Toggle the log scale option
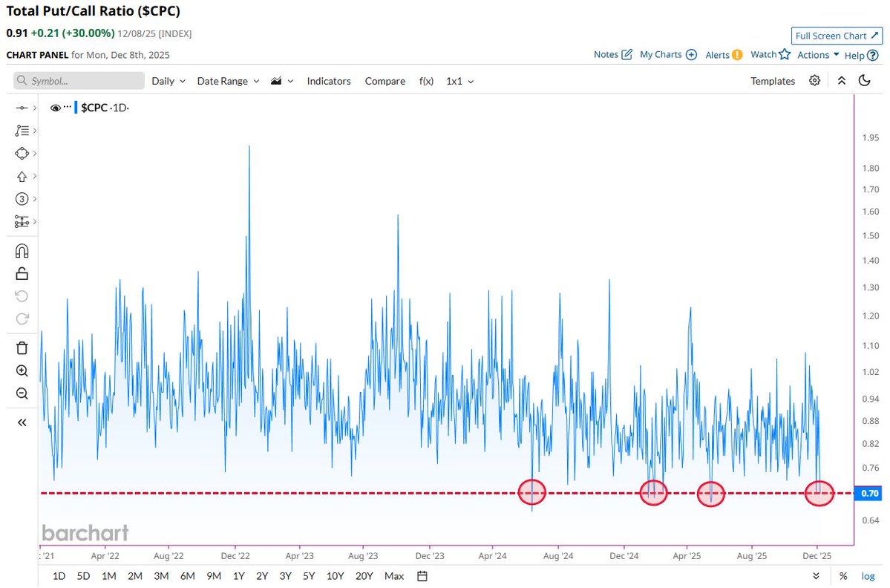The height and width of the screenshot is (588, 890). point(868,576)
